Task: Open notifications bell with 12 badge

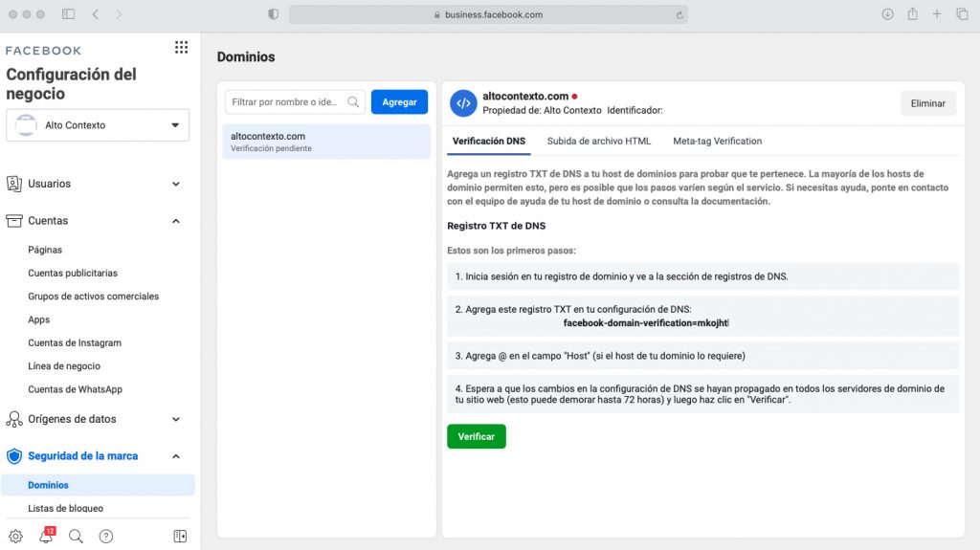Action: click(46, 536)
